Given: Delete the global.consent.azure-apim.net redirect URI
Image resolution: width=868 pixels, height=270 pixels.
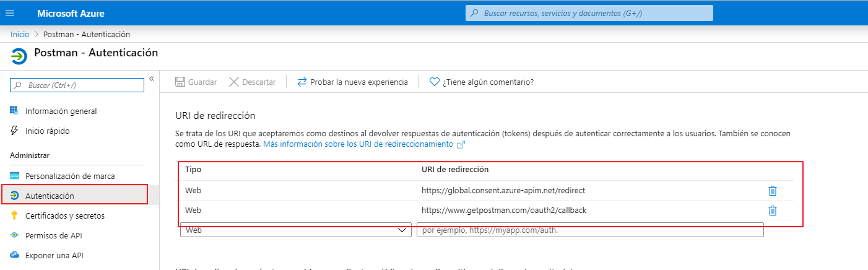Looking at the screenshot, I should (772, 191).
